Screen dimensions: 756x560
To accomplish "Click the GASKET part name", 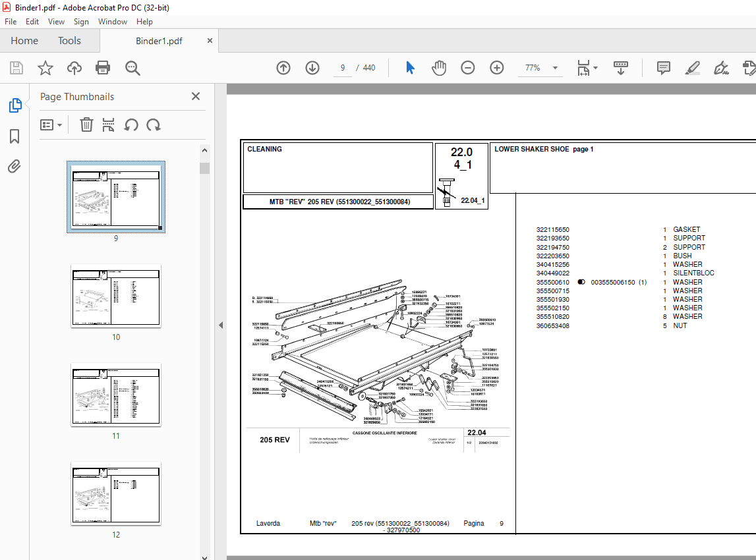I will click(687, 229).
